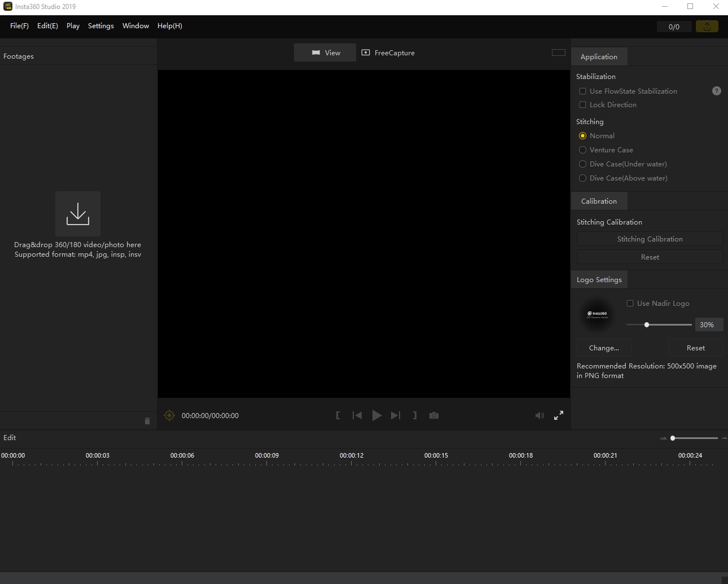Click the play button in playback controls
728x584 pixels.
click(x=377, y=415)
